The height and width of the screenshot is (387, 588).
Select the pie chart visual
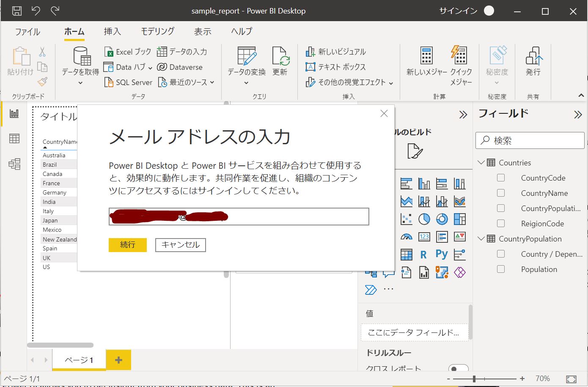pos(424,219)
